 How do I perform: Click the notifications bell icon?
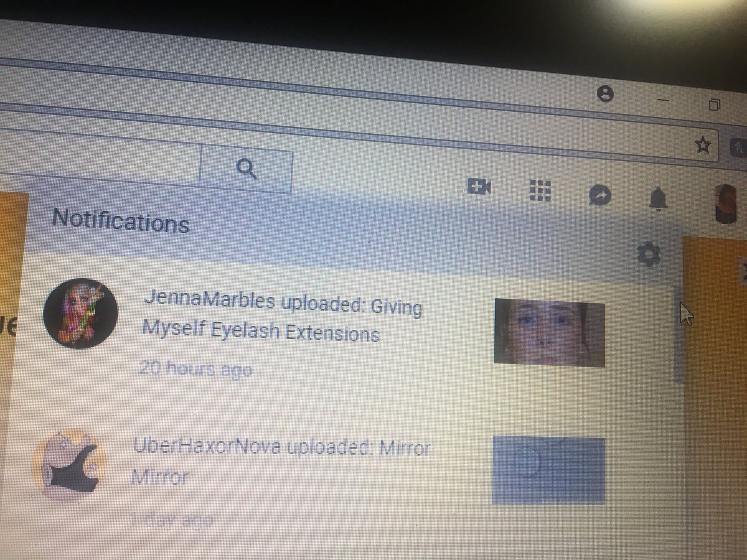click(x=657, y=199)
